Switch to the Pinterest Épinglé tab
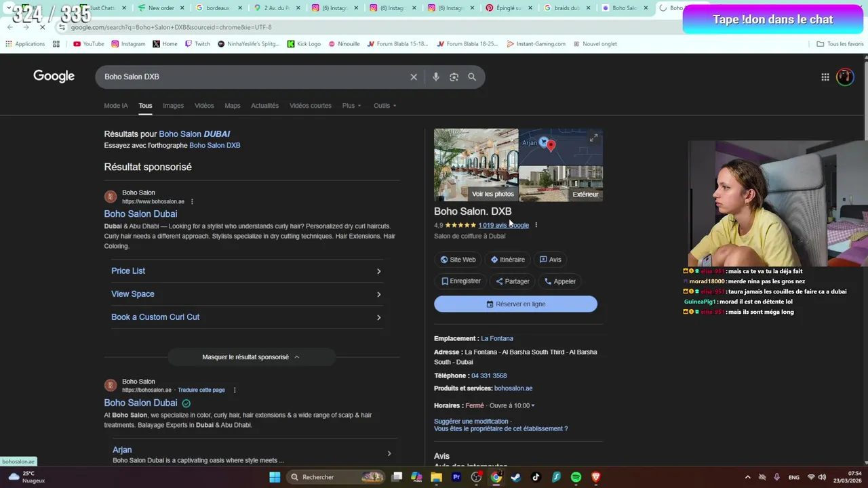Image resolution: width=868 pixels, height=488 pixels. click(507, 8)
